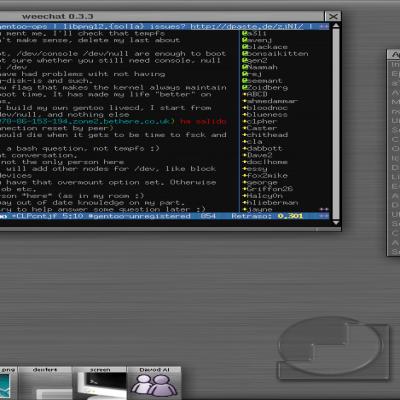Image resolution: width=400 pixels, height=400 pixels.
Task: Click line 'ay out of date knowledge'
Action: [92, 203]
